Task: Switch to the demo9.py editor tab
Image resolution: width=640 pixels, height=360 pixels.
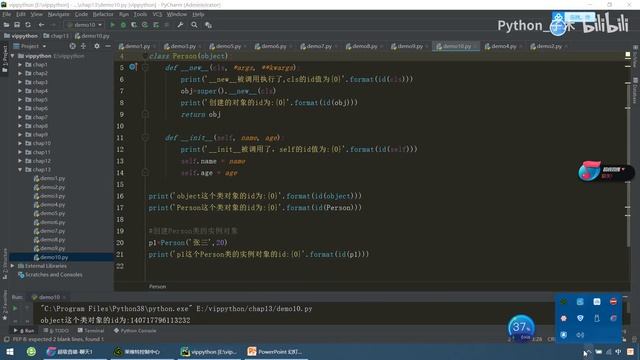Action: pos(409,46)
